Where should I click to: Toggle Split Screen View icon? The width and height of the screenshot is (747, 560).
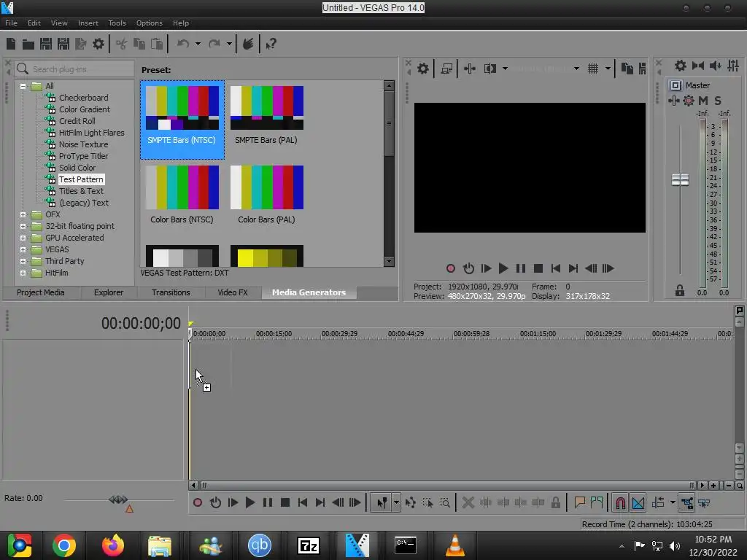point(489,69)
